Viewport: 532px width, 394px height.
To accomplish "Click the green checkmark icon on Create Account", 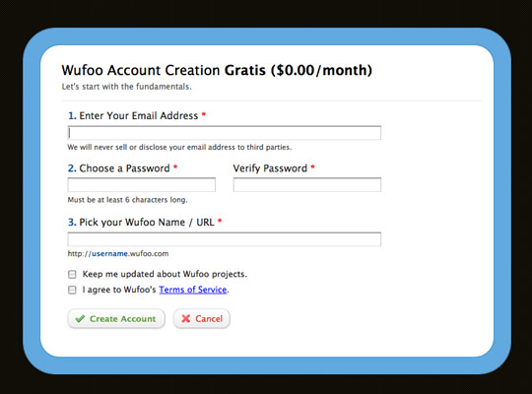I will pos(80,319).
